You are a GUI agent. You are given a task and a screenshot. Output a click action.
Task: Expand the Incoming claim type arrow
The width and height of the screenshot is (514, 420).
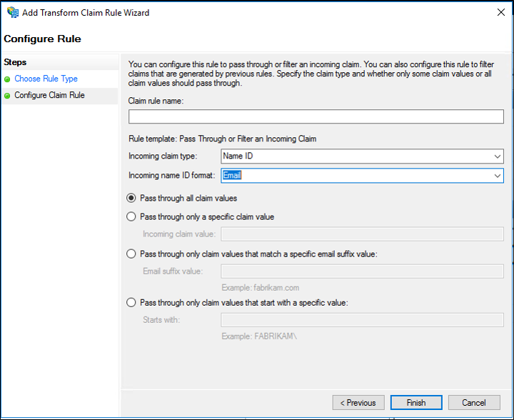click(498, 156)
